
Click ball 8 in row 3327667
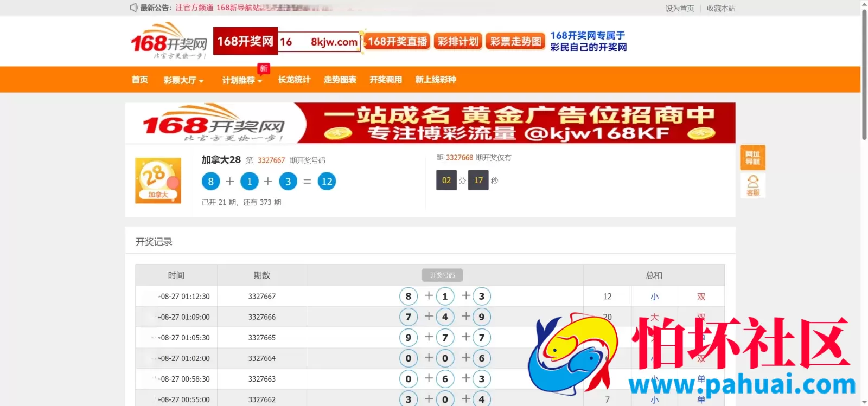(x=409, y=297)
